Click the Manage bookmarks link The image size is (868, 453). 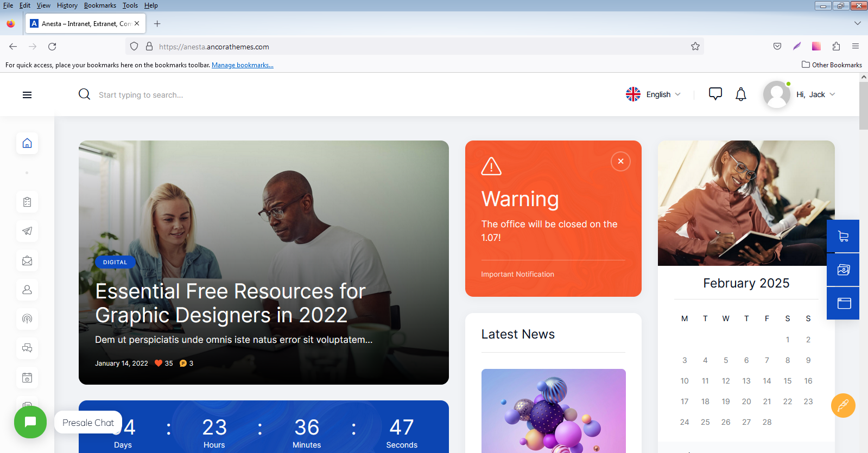point(243,65)
